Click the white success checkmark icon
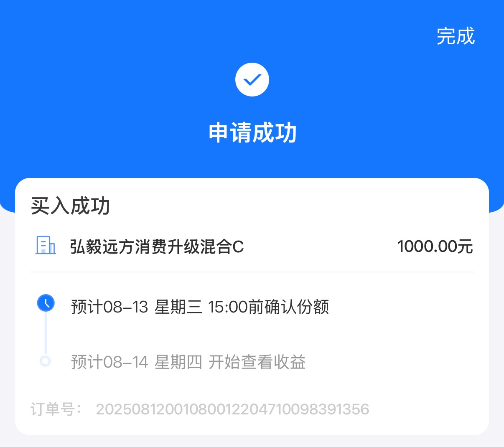The width and height of the screenshot is (504, 447). point(252,80)
